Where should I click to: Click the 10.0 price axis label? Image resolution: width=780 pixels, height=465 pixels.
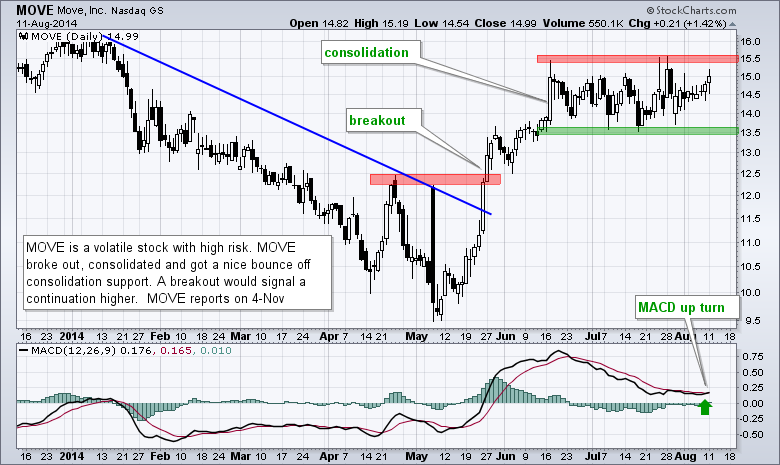click(750, 292)
